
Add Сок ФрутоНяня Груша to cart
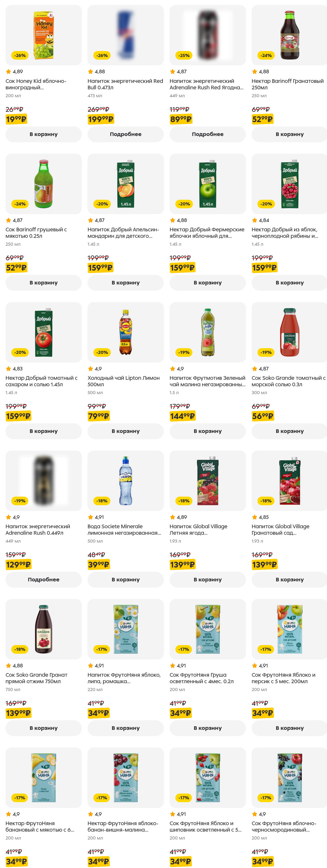(x=208, y=728)
